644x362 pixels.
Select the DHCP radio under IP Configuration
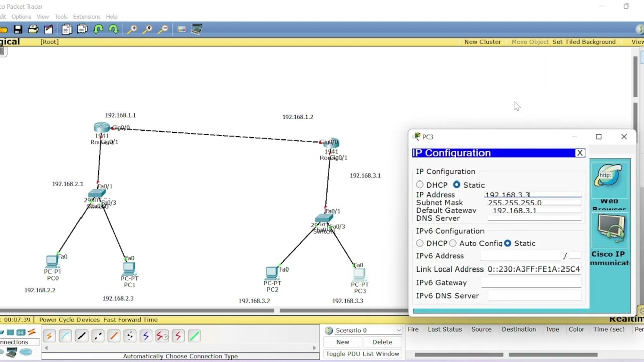point(420,185)
